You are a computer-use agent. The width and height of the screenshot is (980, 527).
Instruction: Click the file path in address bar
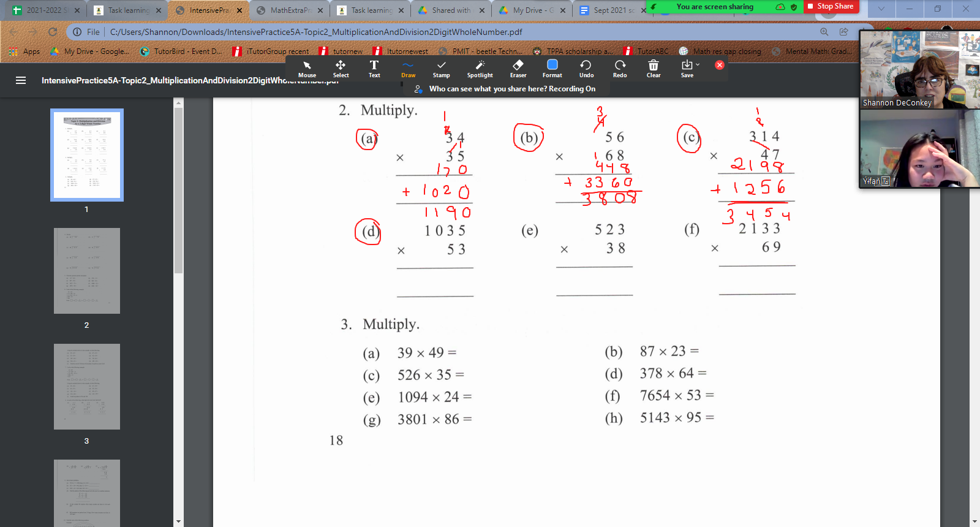click(316, 32)
